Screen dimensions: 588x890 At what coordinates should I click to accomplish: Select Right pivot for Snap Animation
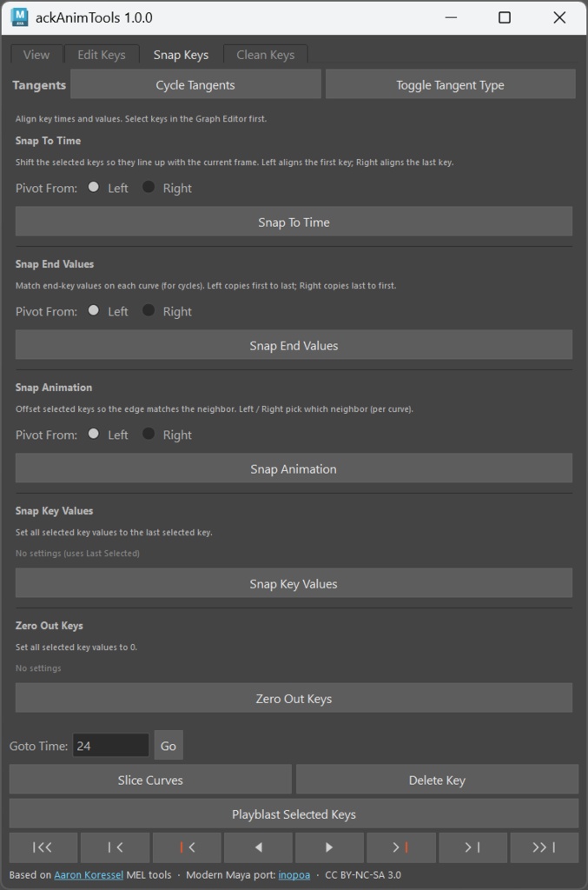148,434
